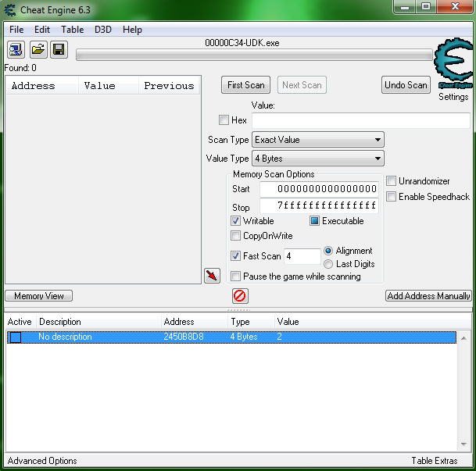Click the Undo Scan button
The height and width of the screenshot is (471, 476).
[406, 85]
